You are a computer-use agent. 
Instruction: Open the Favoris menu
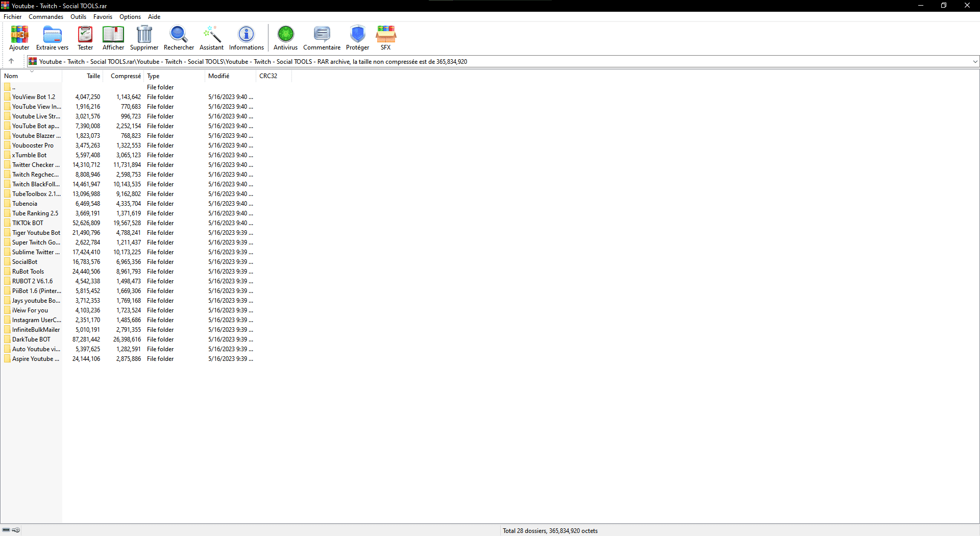(x=103, y=17)
